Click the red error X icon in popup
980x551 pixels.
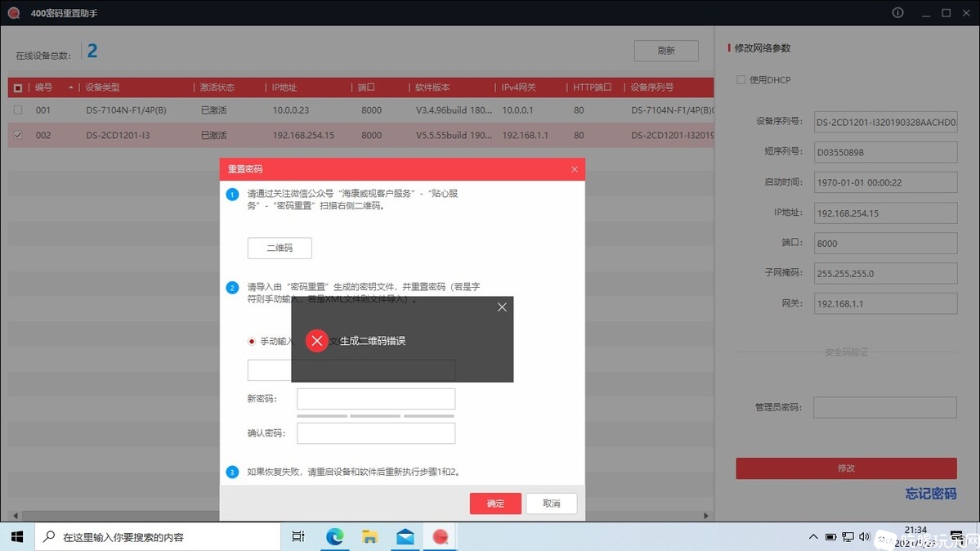317,341
